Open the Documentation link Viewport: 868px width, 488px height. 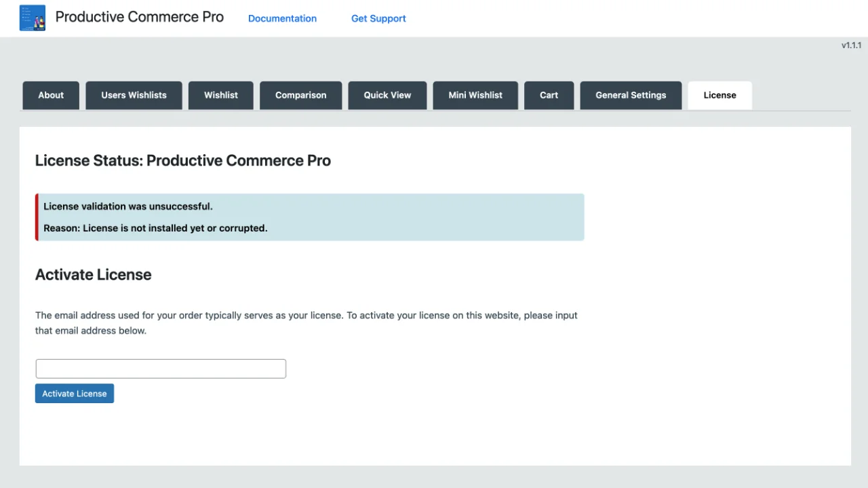click(282, 18)
